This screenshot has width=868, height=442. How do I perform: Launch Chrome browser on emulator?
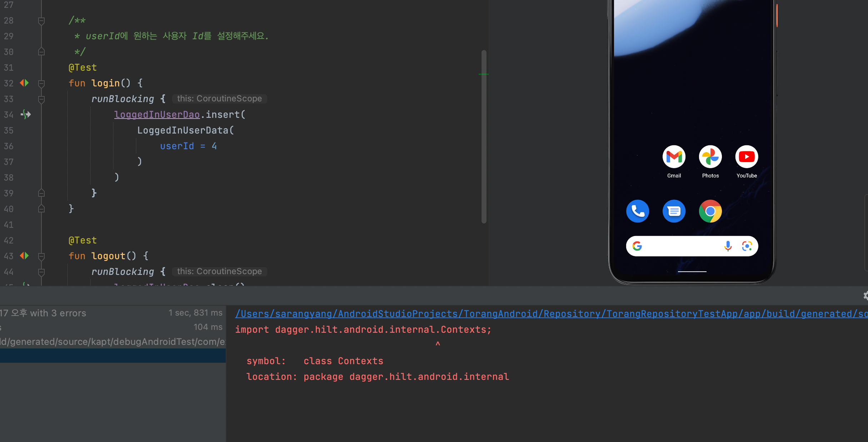pos(710,211)
